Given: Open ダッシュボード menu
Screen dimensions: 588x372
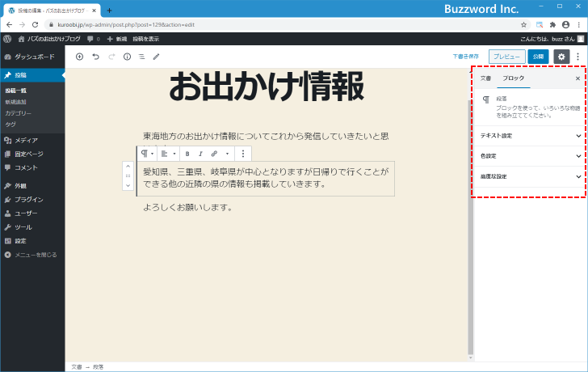Looking at the screenshot, I should (x=32, y=57).
